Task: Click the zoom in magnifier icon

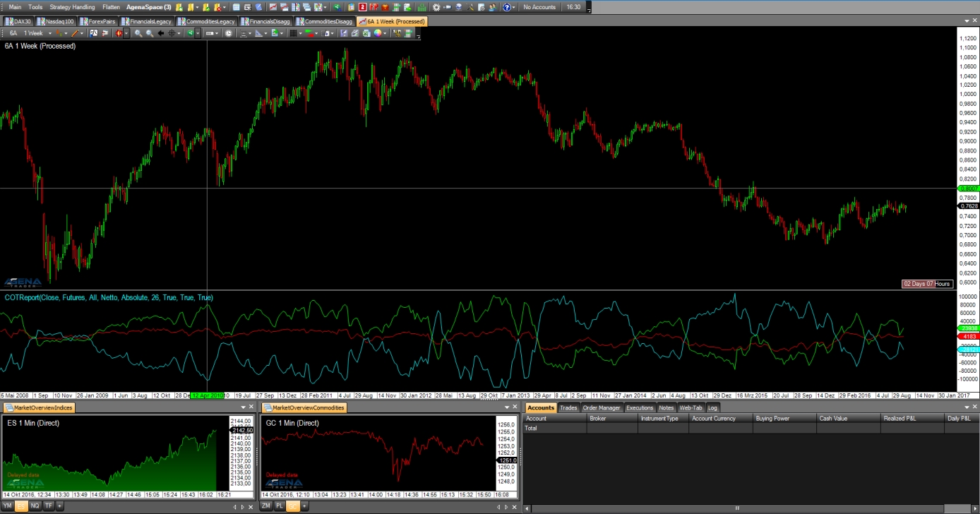Action: 138,33
